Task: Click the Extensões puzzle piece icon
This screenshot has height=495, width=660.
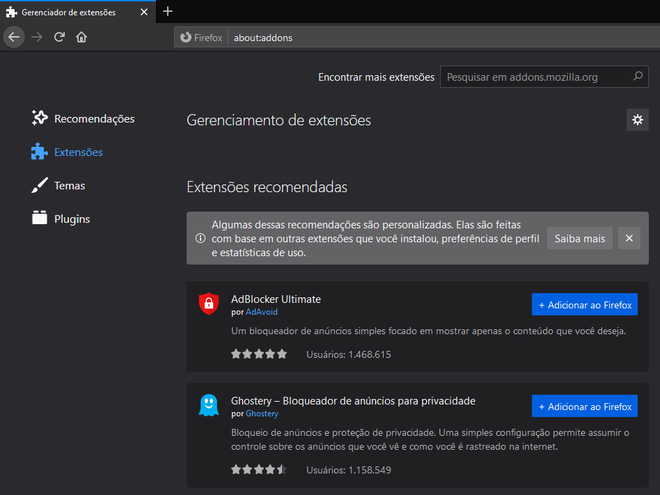Action: [x=39, y=152]
